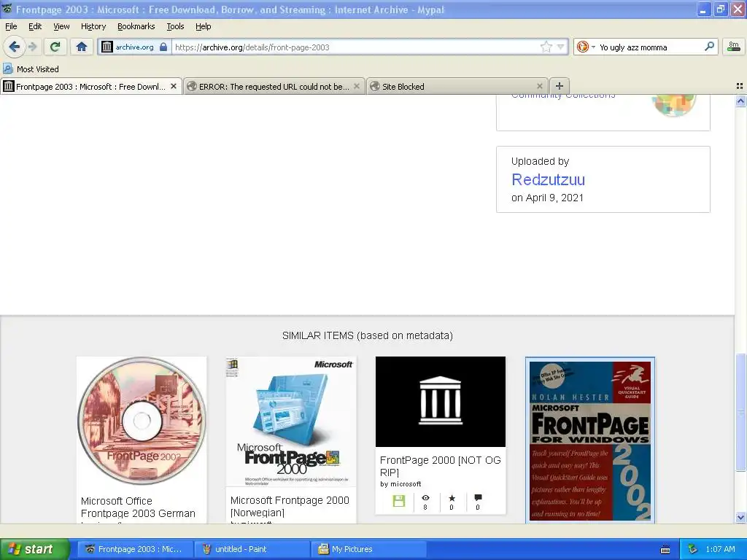The height and width of the screenshot is (560, 747).
Task: Open the Most Visited bookmarks folder
Action: 31,69
